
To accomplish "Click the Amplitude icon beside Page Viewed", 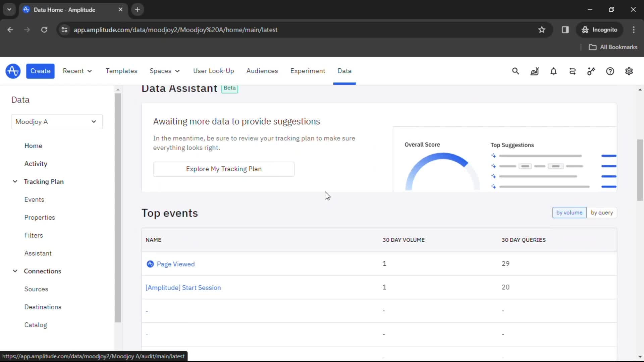I will pos(150,264).
